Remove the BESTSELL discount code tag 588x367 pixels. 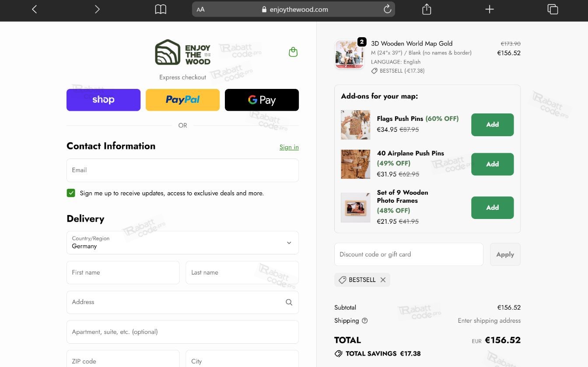[383, 280]
